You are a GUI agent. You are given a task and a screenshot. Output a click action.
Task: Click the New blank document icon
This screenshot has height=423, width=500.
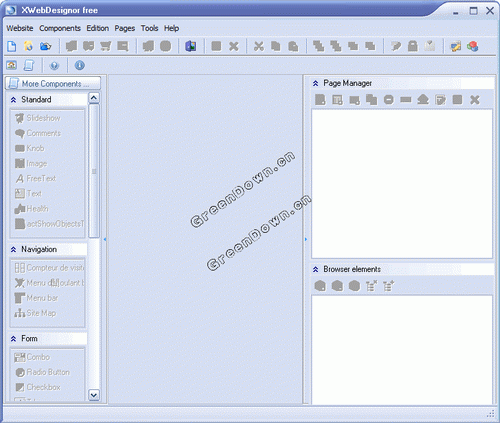pyautogui.click(x=12, y=46)
